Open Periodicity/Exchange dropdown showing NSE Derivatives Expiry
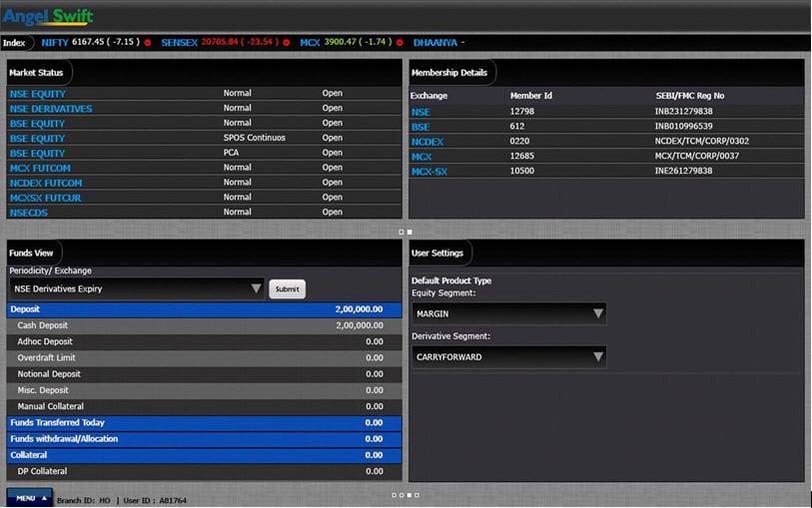 pyautogui.click(x=137, y=288)
